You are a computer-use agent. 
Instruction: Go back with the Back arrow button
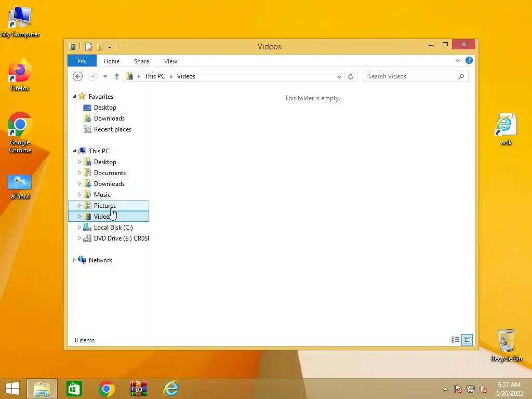tap(78, 76)
